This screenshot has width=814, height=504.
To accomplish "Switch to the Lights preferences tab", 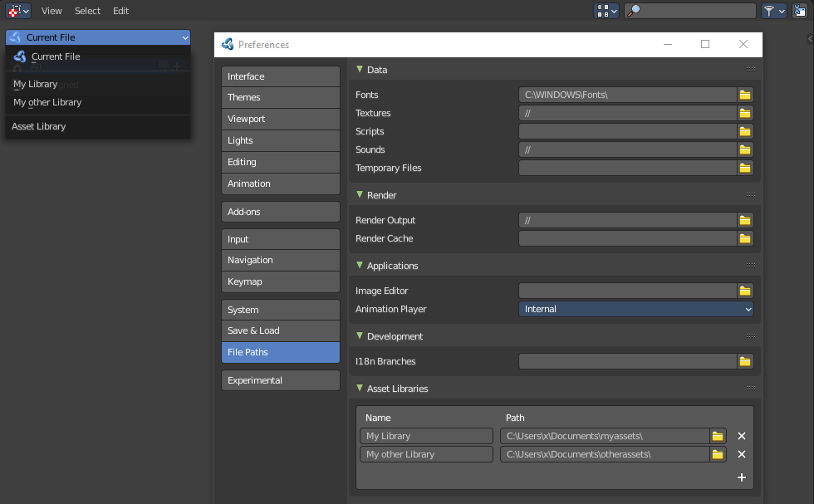I will pos(281,140).
